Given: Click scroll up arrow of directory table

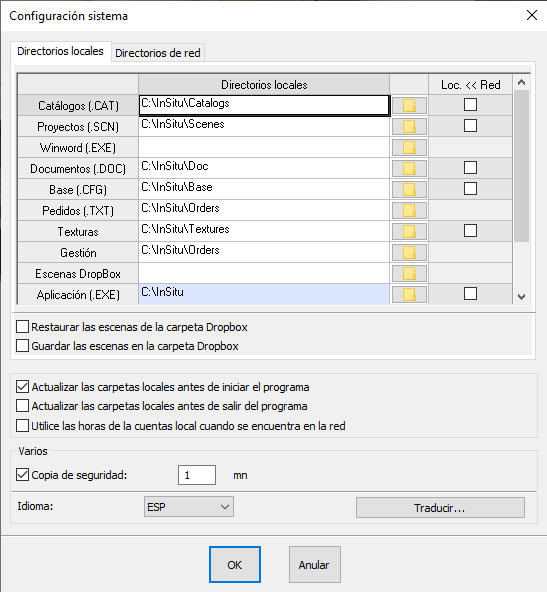Looking at the screenshot, I should (x=522, y=83).
